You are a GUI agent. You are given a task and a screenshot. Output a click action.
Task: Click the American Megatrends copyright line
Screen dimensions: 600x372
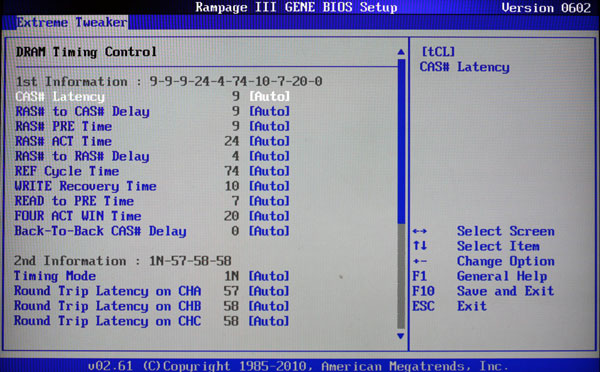(298, 366)
